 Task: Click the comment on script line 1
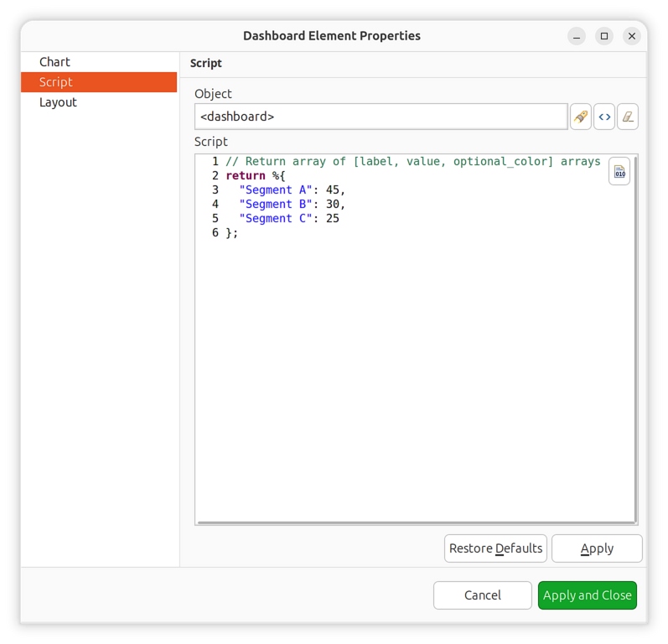[412, 162]
